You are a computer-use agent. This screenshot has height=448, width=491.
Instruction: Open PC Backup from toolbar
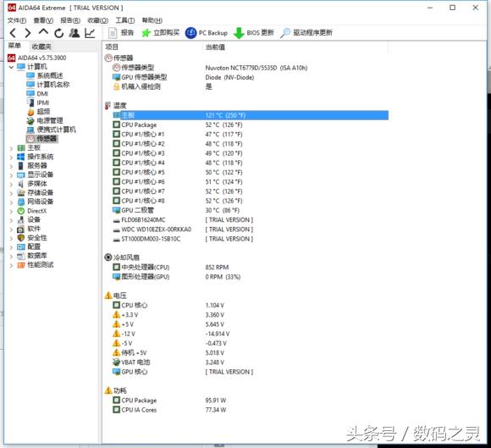[207, 33]
